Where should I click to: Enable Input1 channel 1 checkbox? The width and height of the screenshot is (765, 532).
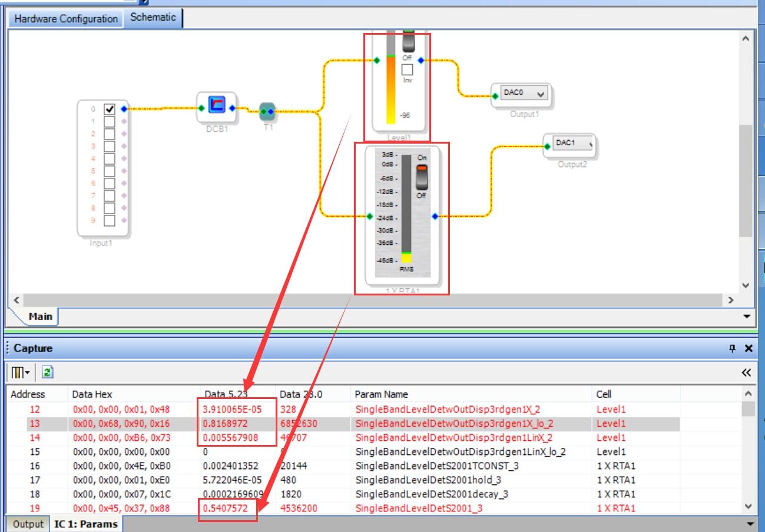pyautogui.click(x=109, y=121)
